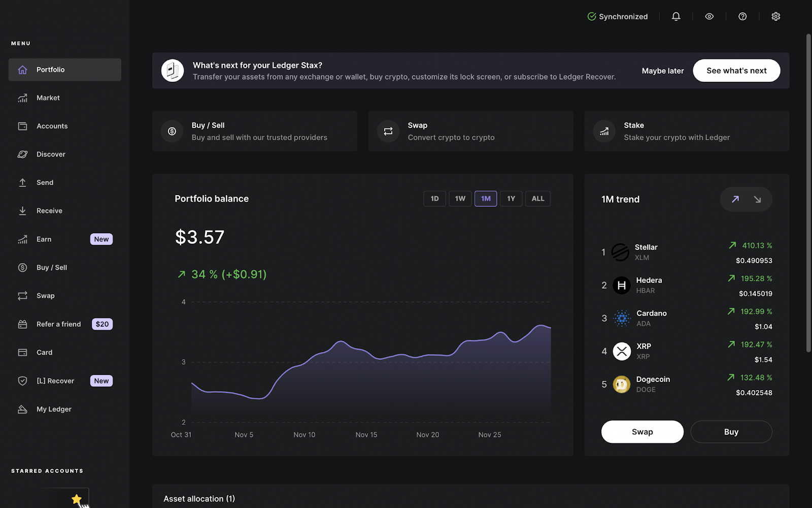Click the See what's next button
Screen dimensions: 812x508
pos(736,70)
